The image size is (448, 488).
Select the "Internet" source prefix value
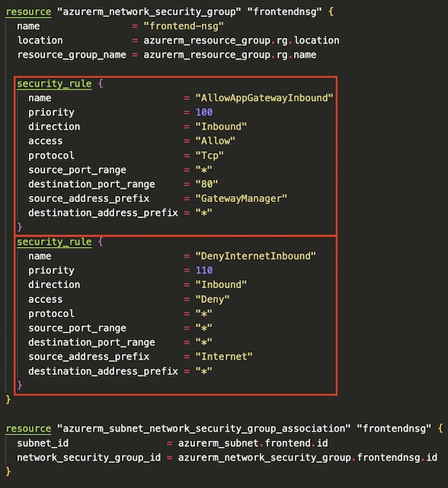tap(224, 356)
